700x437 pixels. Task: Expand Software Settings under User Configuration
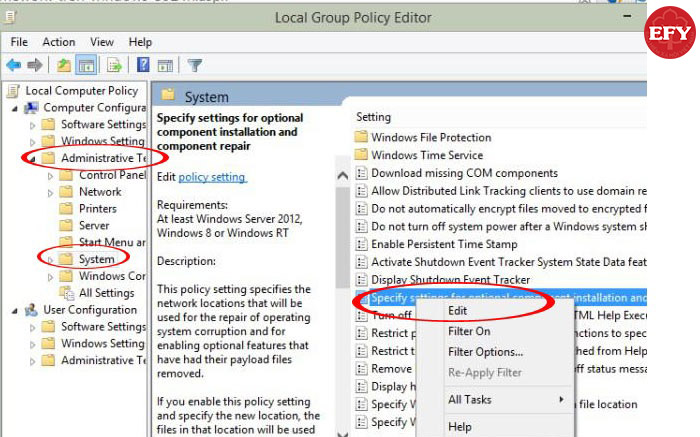click(32, 328)
